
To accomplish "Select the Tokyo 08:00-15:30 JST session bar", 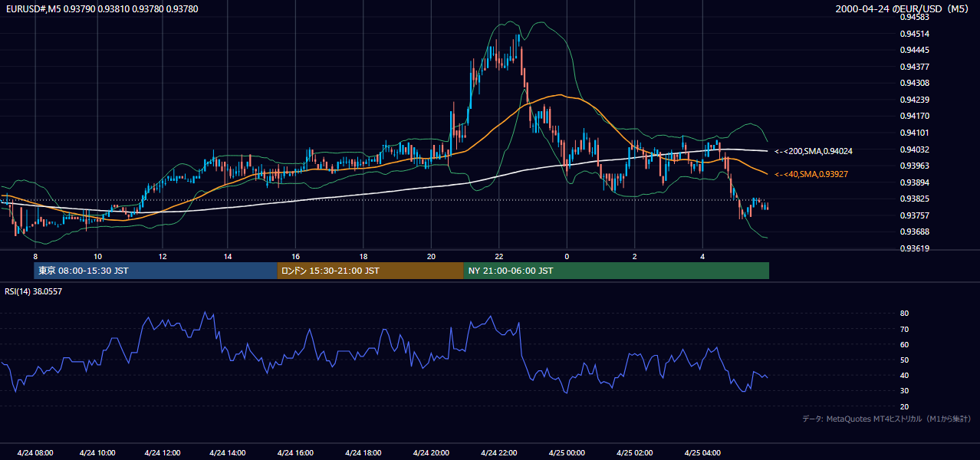I will [156, 271].
